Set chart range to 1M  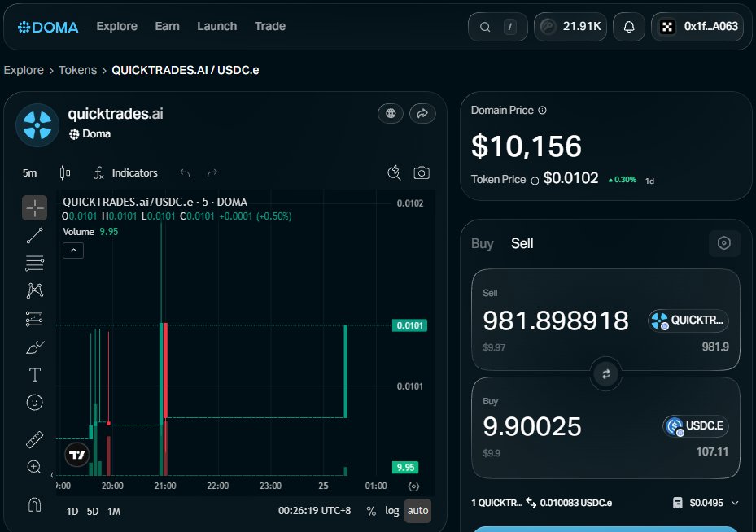pyautogui.click(x=114, y=512)
